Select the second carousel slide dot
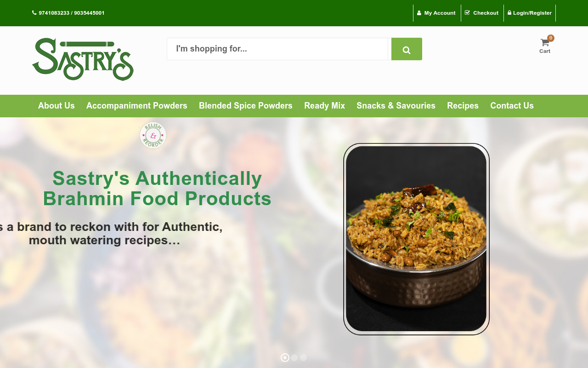588x368 pixels. coord(294,357)
